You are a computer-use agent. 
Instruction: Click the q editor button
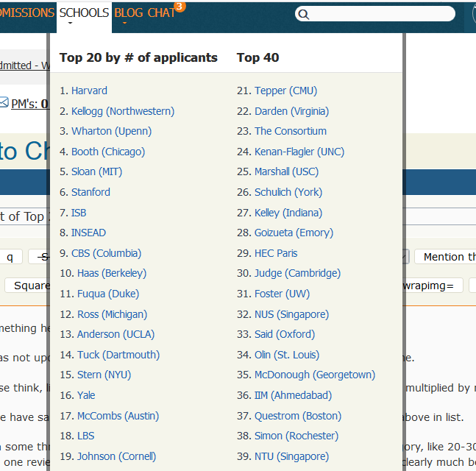10,257
